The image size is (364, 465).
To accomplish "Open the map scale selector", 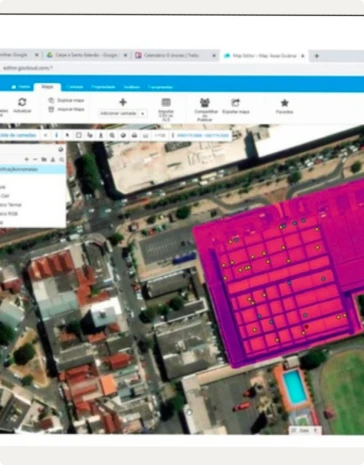I will point(160,135).
